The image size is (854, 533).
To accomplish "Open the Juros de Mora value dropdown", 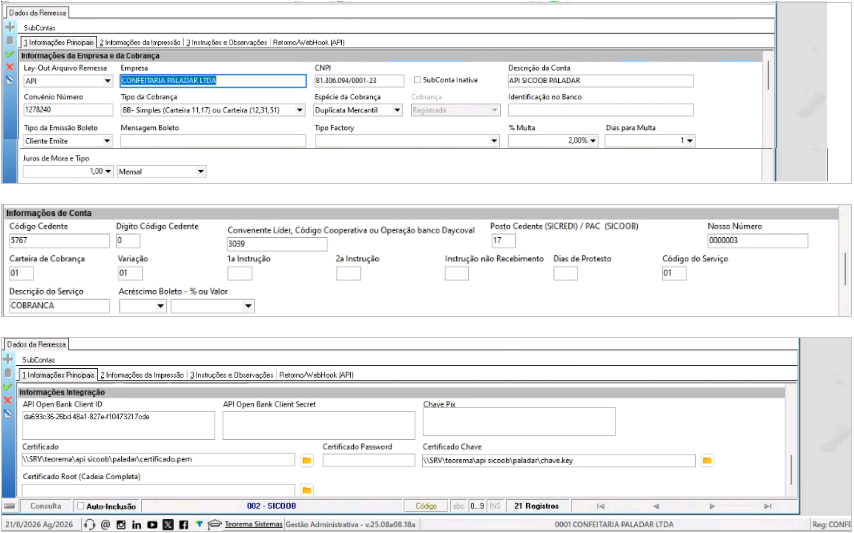I will (x=108, y=171).
